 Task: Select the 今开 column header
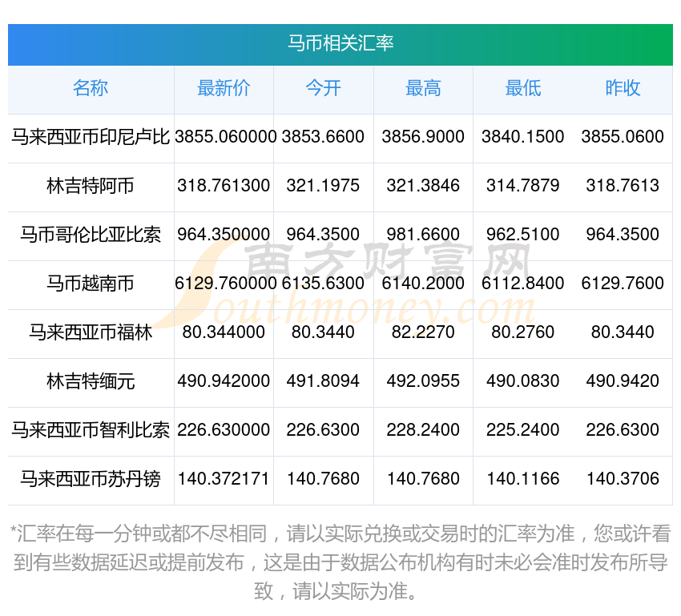(323, 88)
